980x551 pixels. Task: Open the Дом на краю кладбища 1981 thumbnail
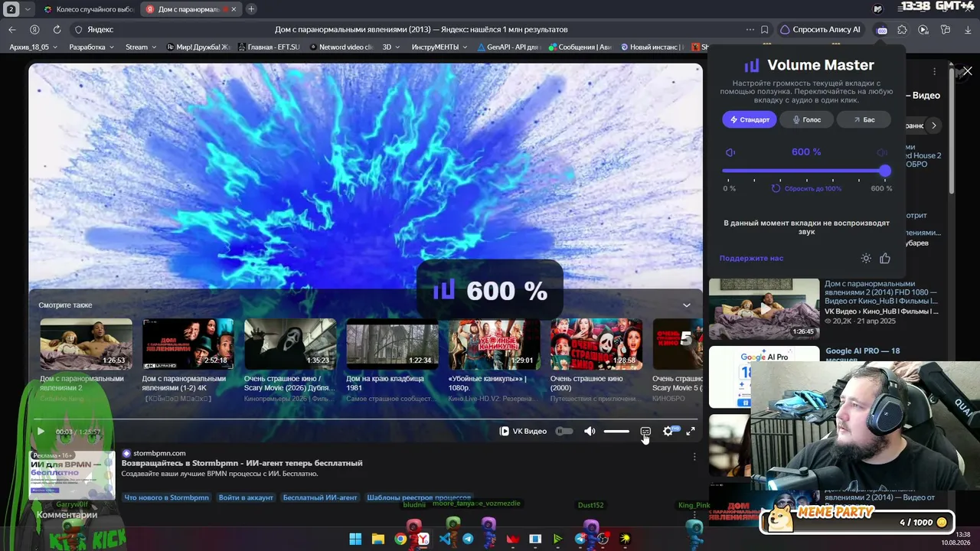coord(392,344)
